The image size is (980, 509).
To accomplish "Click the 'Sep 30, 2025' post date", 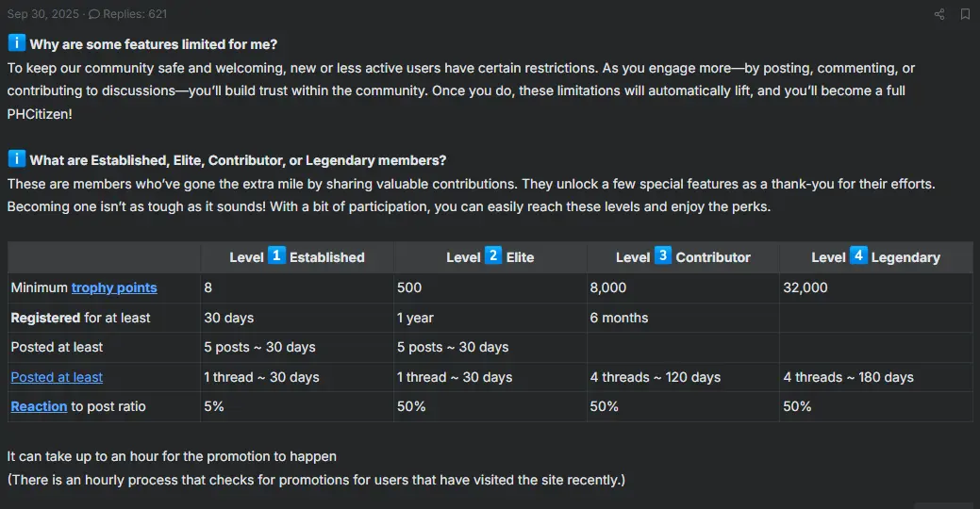I will (43, 14).
